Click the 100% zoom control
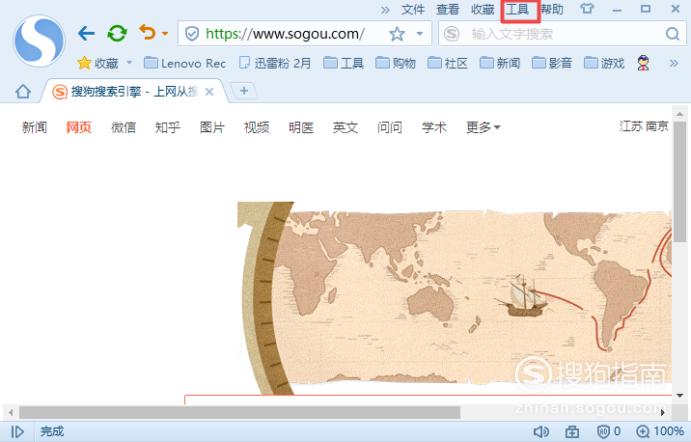Image resolution: width=691 pixels, height=442 pixels. (x=660, y=431)
